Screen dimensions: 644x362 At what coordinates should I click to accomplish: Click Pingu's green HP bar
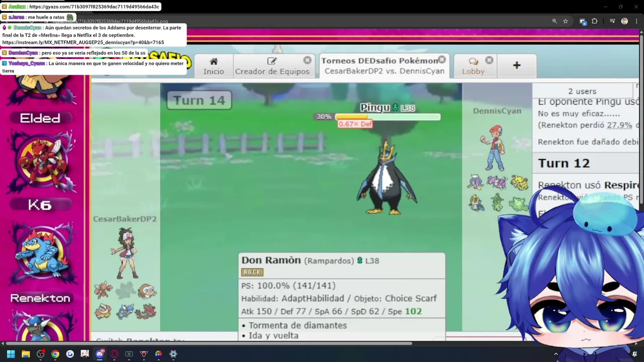coord(387,117)
